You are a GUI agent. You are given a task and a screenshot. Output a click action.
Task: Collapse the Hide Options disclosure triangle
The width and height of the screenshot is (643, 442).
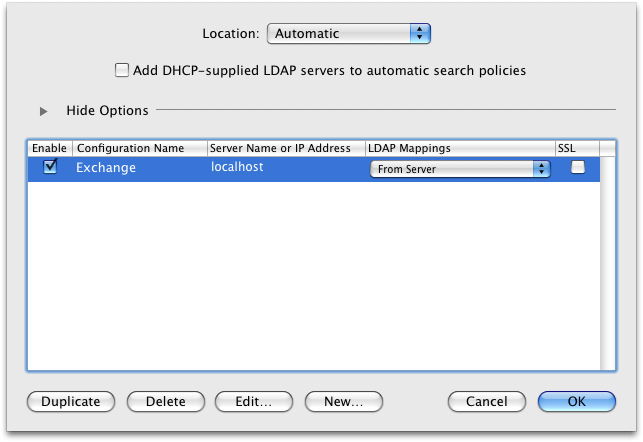pyautogui.click(x=43, y=111)
